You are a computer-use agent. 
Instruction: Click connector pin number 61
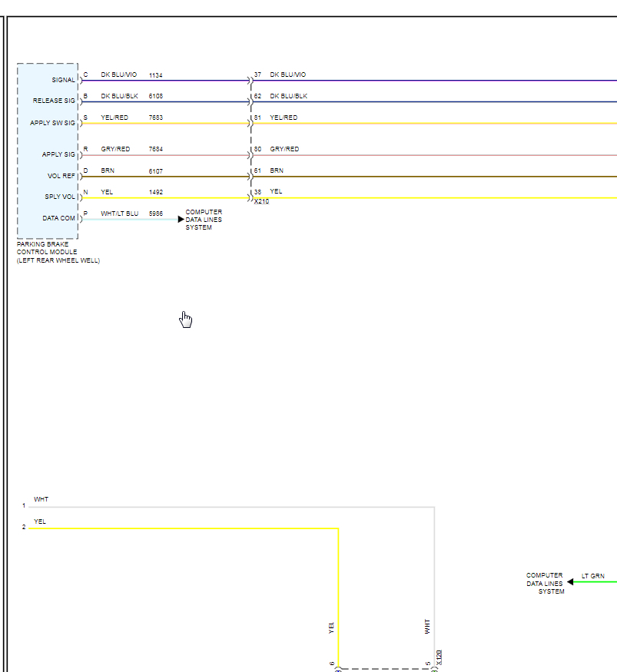point(257,170)
